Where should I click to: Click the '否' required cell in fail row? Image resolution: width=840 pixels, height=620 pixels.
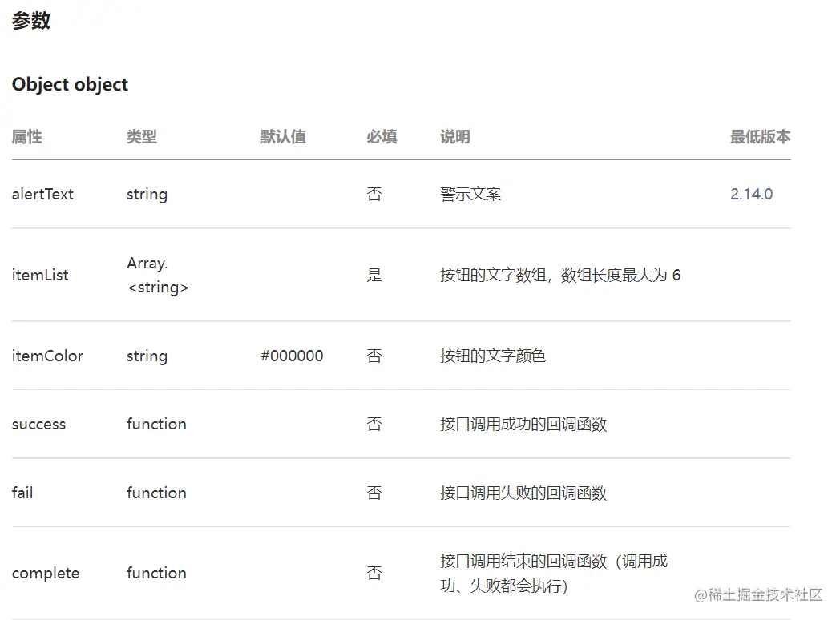(374, 493)
